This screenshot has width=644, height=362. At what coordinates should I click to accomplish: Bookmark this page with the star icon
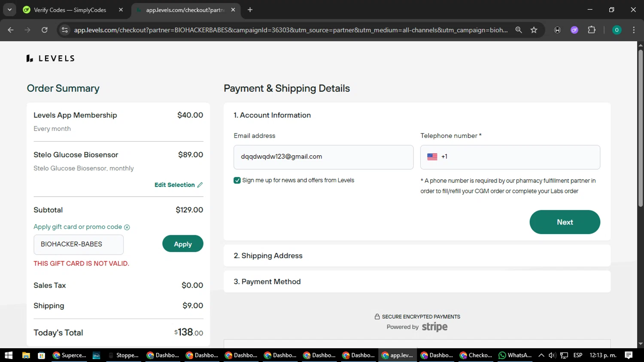(x=534, y=30)
